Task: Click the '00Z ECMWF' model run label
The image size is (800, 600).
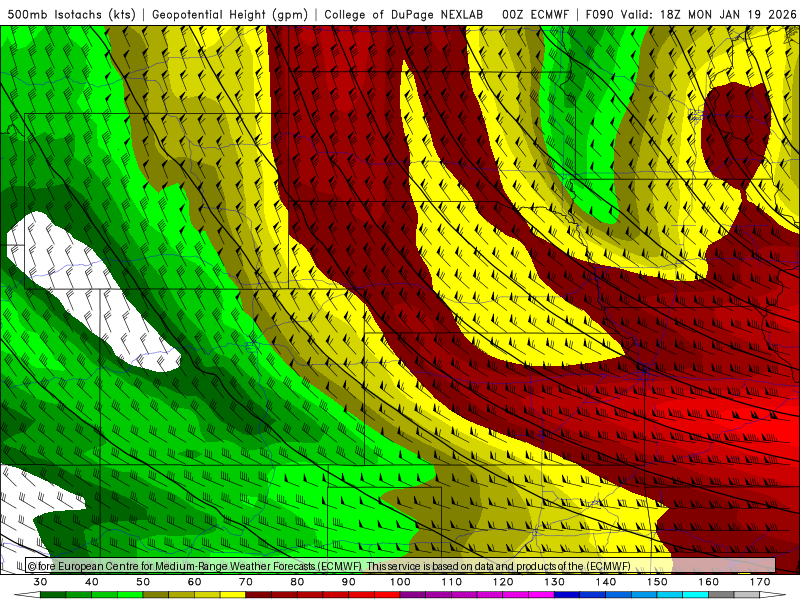Action: click(535, 15)
